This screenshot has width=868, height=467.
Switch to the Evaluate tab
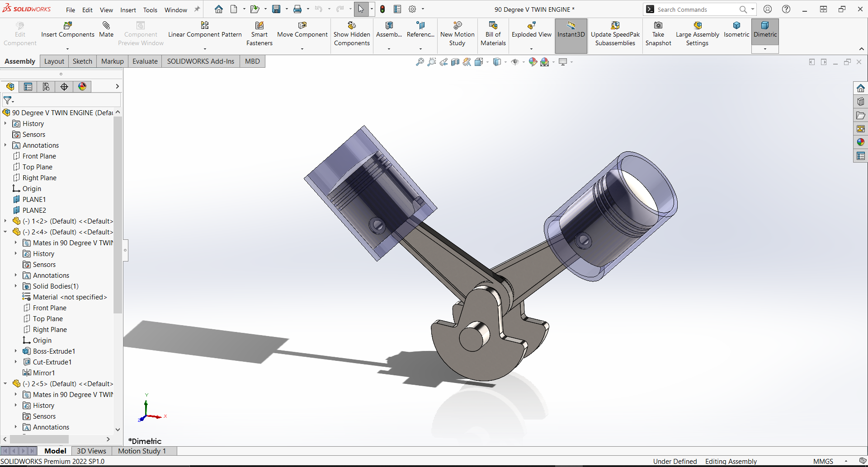pos(145,61)
